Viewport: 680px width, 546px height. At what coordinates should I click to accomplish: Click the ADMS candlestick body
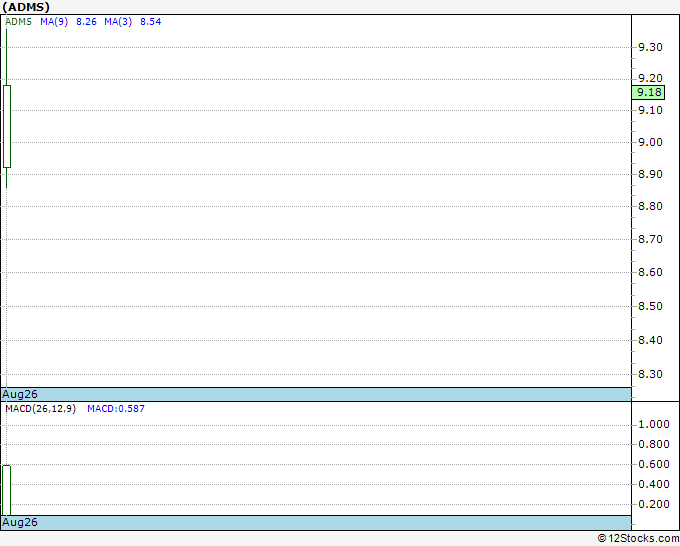click(7, 126)
